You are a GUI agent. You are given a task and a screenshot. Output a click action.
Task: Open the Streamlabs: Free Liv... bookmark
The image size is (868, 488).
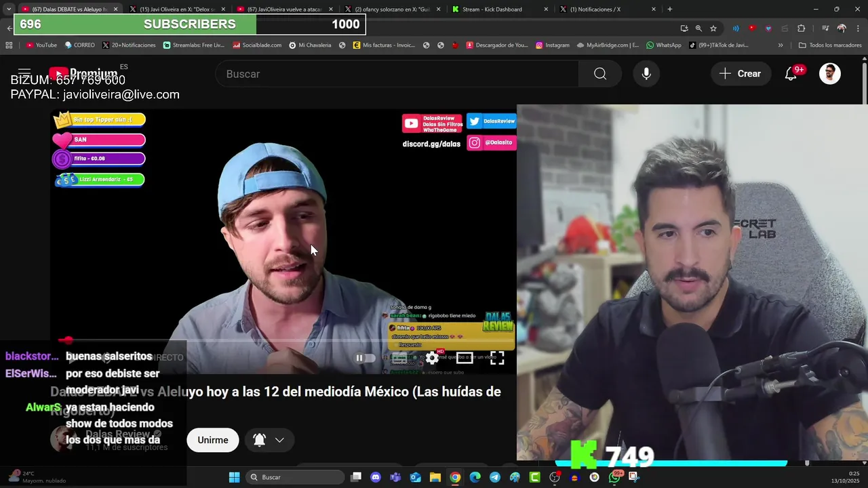pos(193,45)
